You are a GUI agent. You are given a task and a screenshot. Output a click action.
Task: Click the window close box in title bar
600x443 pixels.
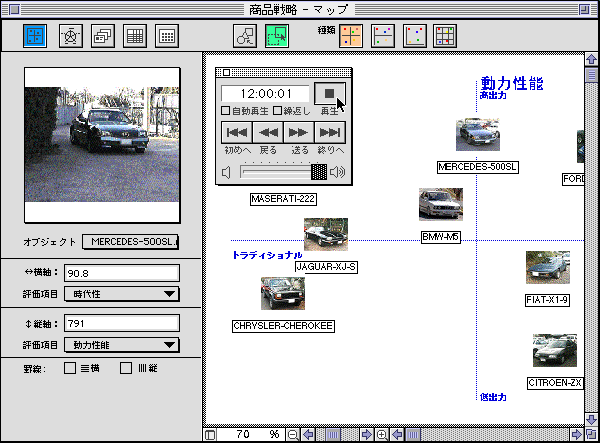pos(14,9)
